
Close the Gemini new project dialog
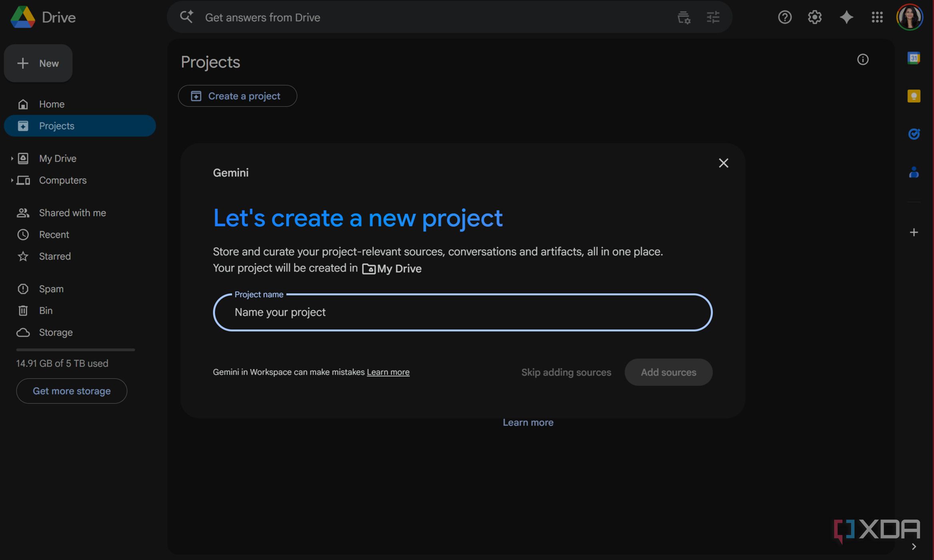723,163
